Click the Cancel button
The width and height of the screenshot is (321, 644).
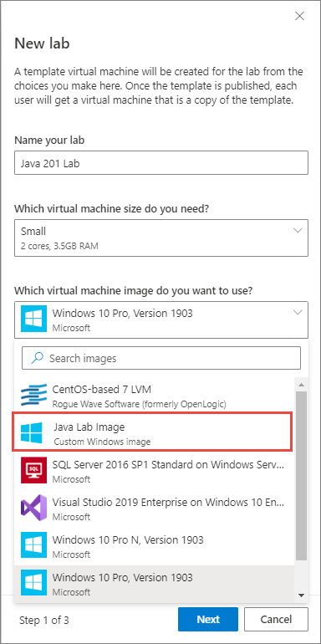[x=276, y=619]
